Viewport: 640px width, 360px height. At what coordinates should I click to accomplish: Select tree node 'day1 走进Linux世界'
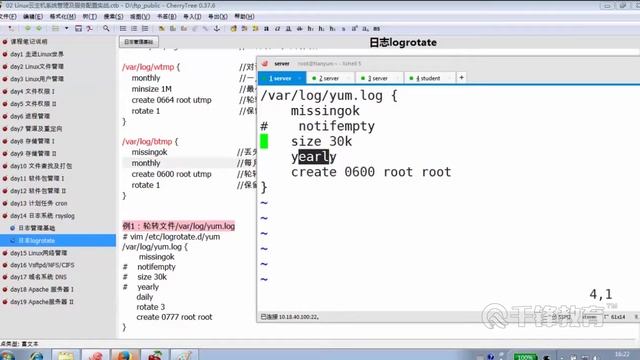click(37, 54)
